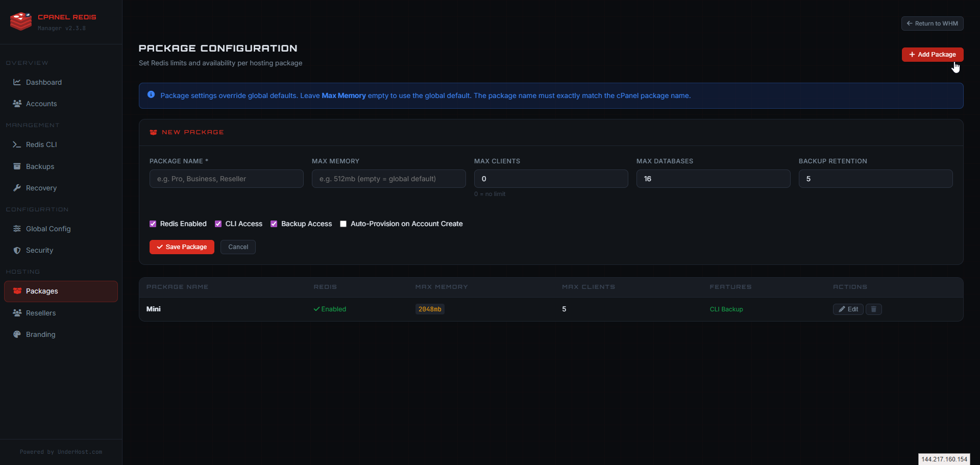Image resolution: width=980 pixels, height=465 pixels.
Task: Uncheck CLI Access option
Action: coord(218,224)
